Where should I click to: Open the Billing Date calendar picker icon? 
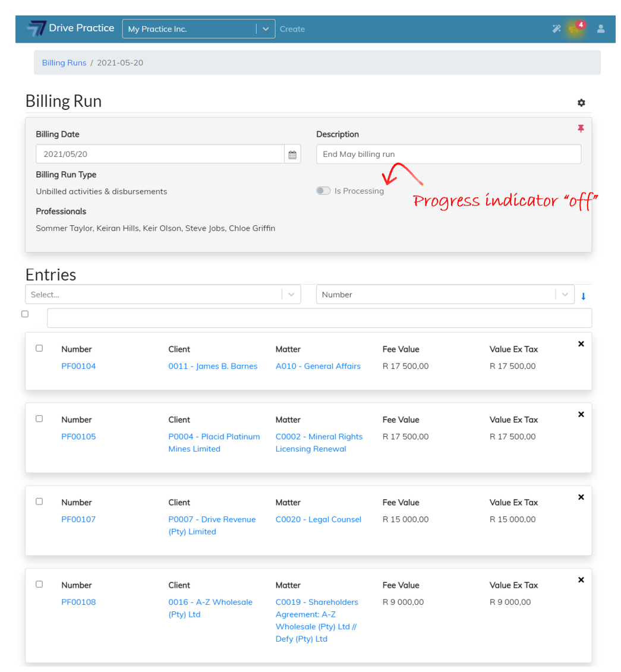[x=292, y=154]
